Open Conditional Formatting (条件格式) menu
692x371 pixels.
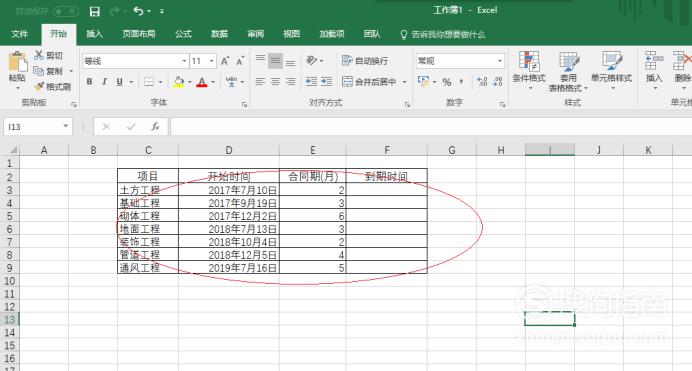tap(529, 70)
